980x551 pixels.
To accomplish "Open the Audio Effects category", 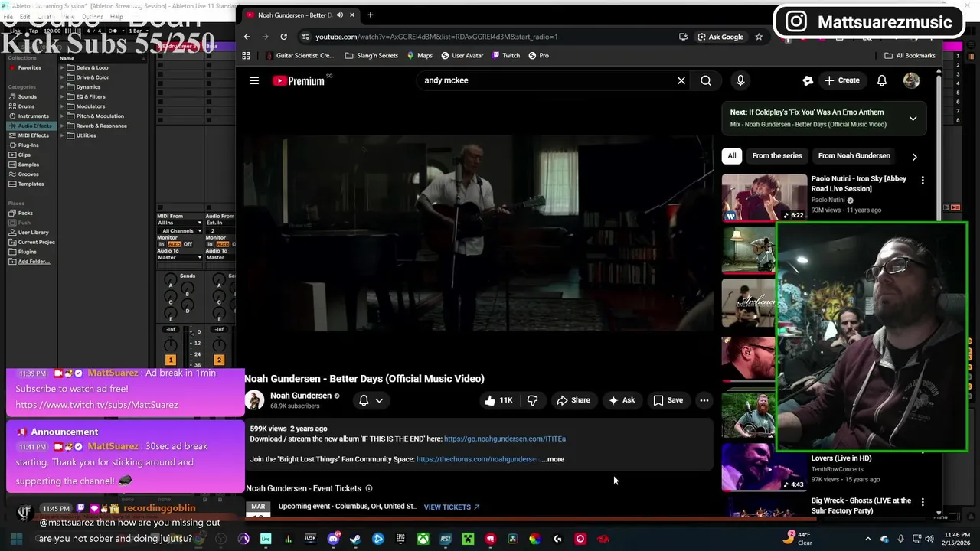I will coord(31,126).
